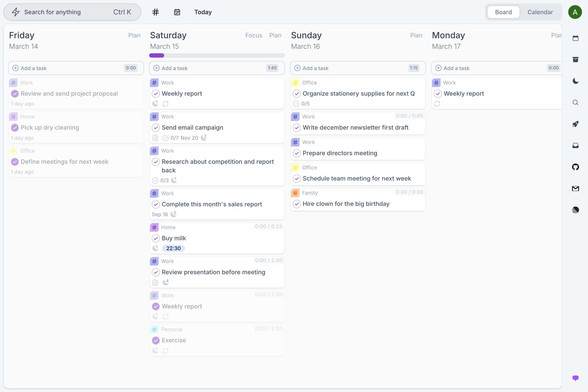Screen dimensions: 588x392
Task: Click the moon snooze icon on Complete sales report
Action: (x=173, y=214)
